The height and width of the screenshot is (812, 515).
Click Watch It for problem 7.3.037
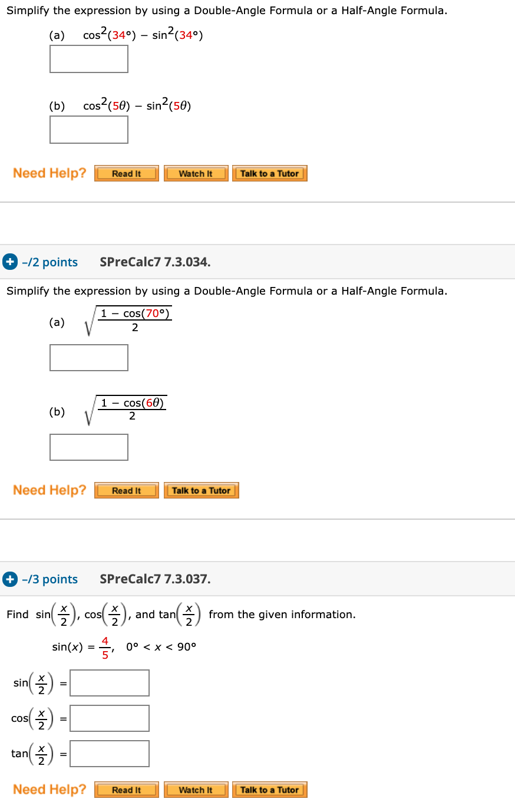pos(196,790)
